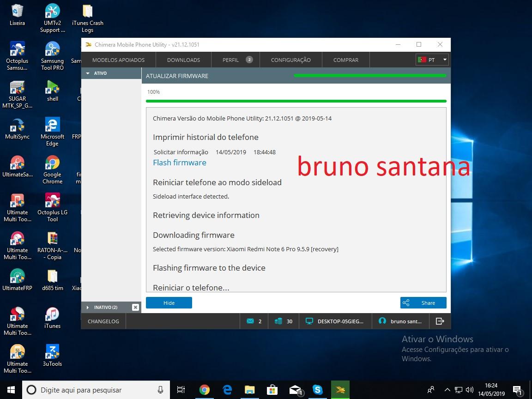Click the DESKTOP-05GIEG computer icon

click(x=309, y=321)
